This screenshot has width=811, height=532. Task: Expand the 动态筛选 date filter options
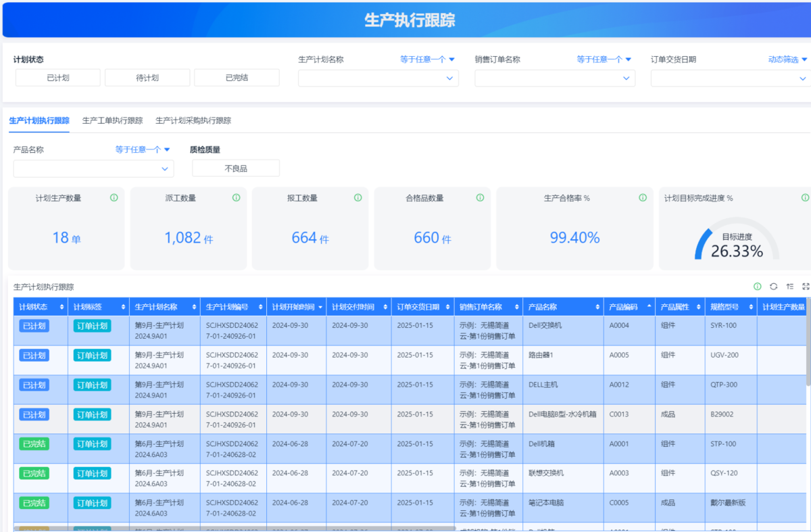click(787, 59)
